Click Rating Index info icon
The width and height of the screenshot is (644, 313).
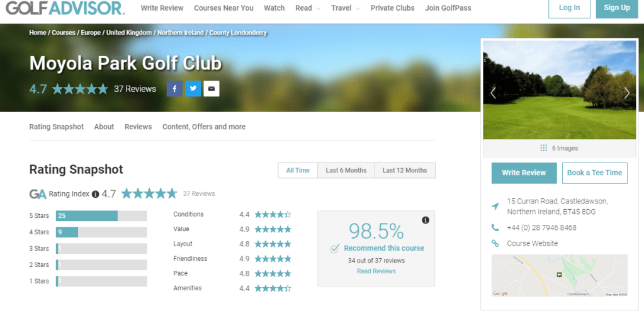(95, 194)
